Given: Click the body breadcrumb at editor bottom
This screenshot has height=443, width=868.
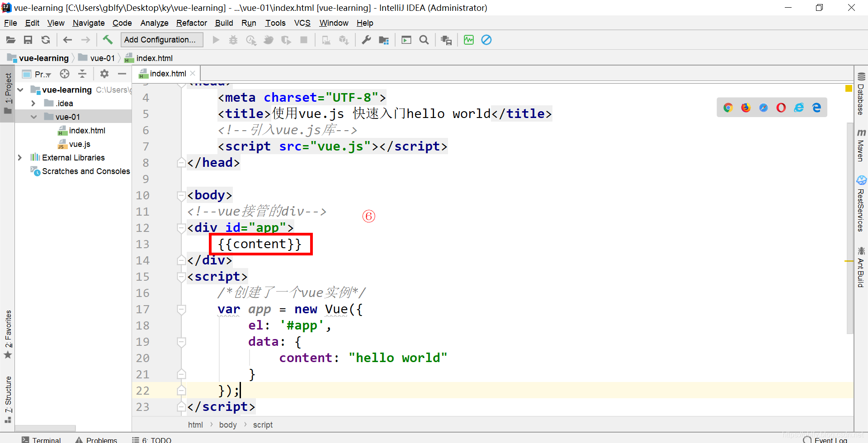Looking at the screenshot, I should [228, 425].
